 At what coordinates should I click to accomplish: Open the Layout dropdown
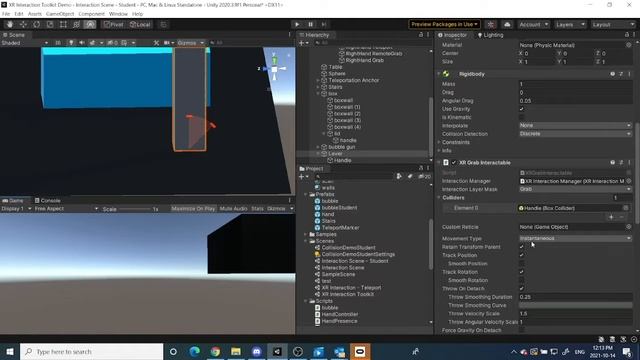point(613,24)
